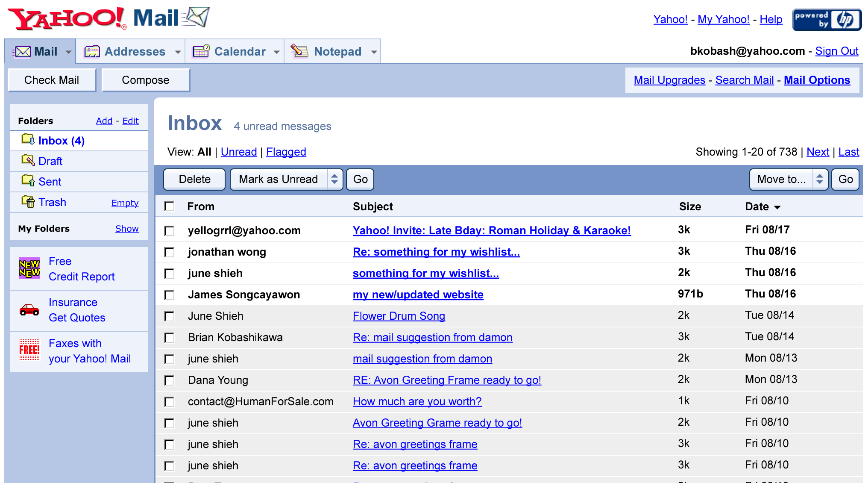The height and width of the screenshot is (483, 868).
Task: Click the Inbox folder icon
Action: (x=28, y=139)
